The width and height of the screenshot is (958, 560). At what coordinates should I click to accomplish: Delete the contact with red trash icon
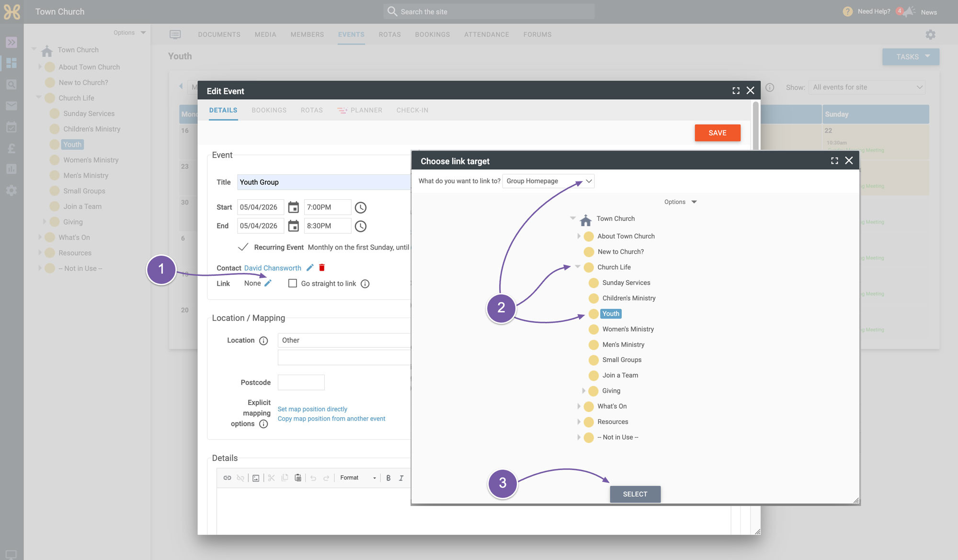pos(322,268)
